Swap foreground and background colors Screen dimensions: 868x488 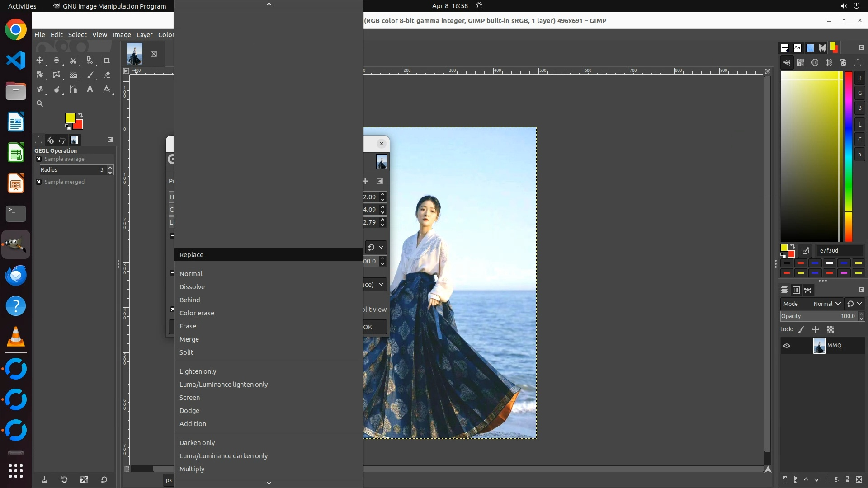[x=80, y=115]
